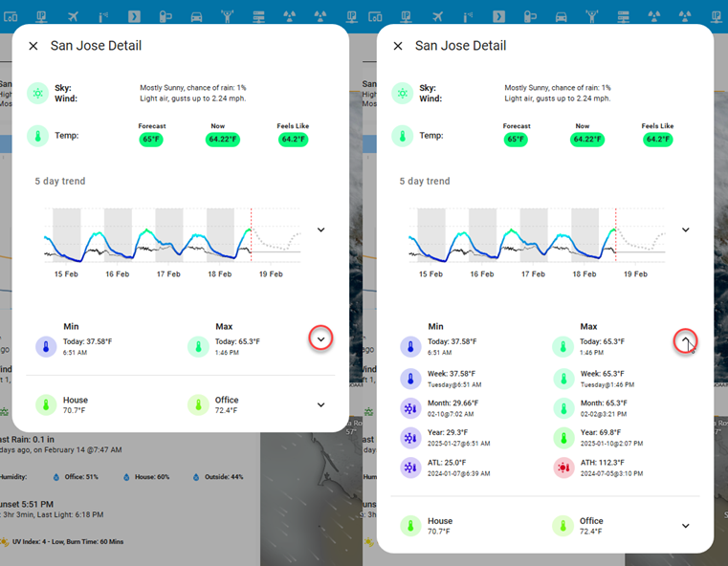This screenshot has height=566, width=728.
Task: Click the trend graph in the collapsed dialog
Action: coord(172,236)
